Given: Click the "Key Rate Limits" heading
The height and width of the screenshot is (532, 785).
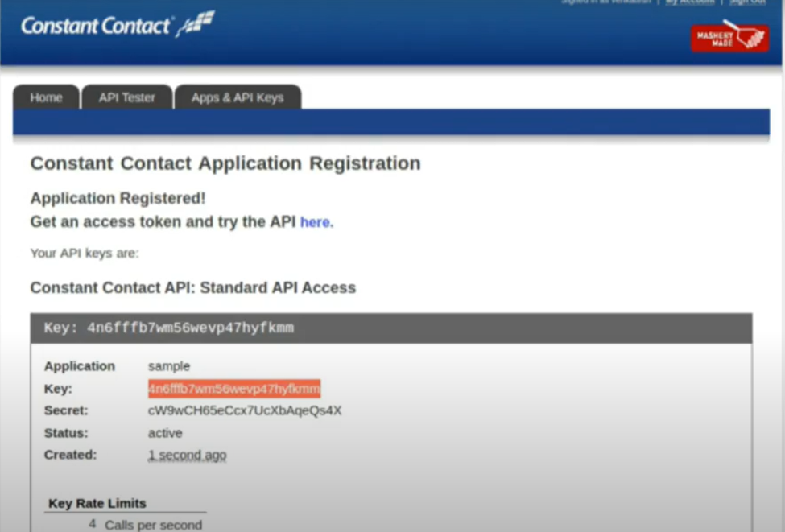Looking at the screenshot, I should [97, 504].
